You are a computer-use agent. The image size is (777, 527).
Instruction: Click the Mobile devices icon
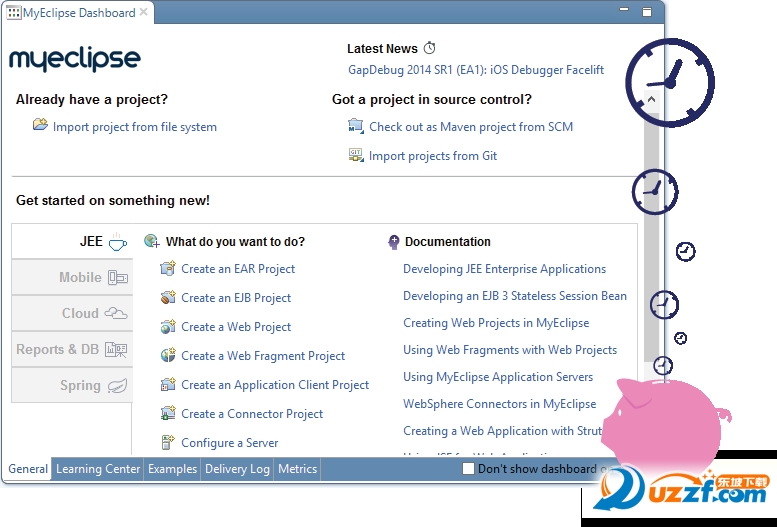[x=118, y=278]
